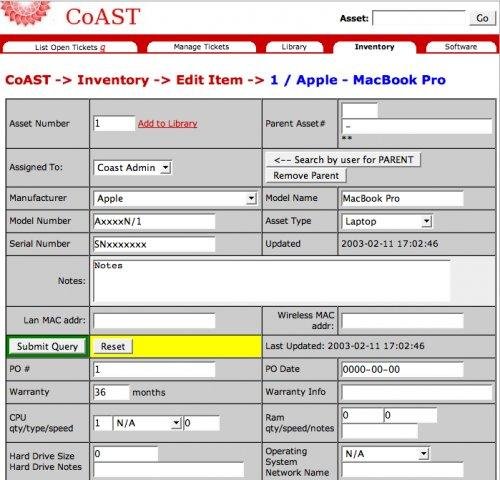Open the Asset Type Laptop dropdown
The image size is (500, 480).
(387, 221)
